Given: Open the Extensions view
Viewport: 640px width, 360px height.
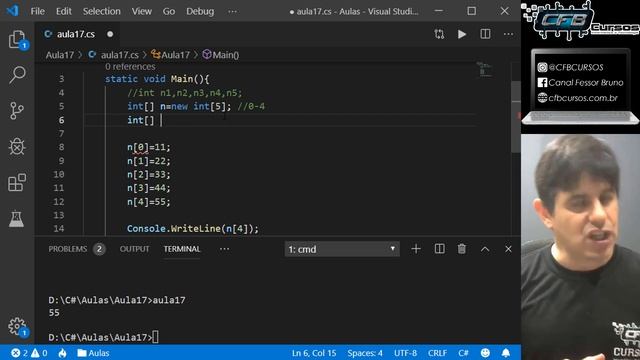Looking at the screenshot, I should coord(17,182).
